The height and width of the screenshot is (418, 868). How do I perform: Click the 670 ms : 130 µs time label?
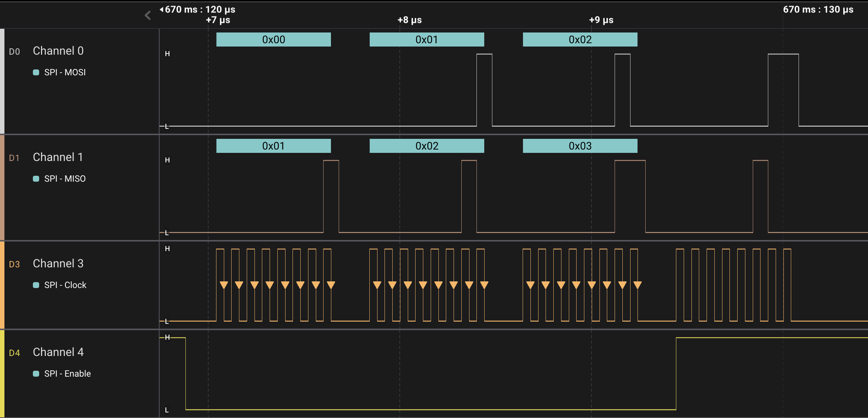pyautogui.click(x=818, y=9)
